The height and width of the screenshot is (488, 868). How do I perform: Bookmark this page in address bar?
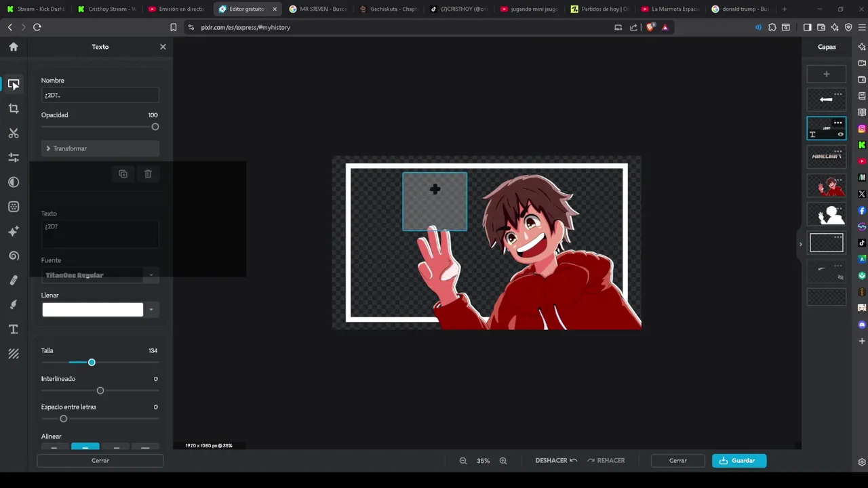click(174, 27)
